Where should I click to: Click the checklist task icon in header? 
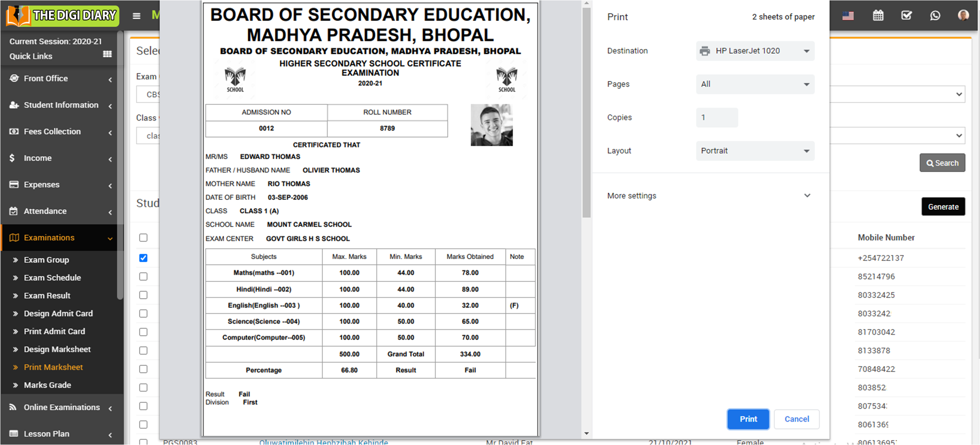point(906,16)
